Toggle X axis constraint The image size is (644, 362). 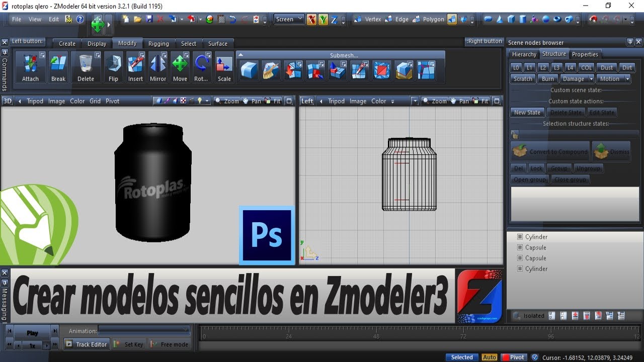point(311,20)
